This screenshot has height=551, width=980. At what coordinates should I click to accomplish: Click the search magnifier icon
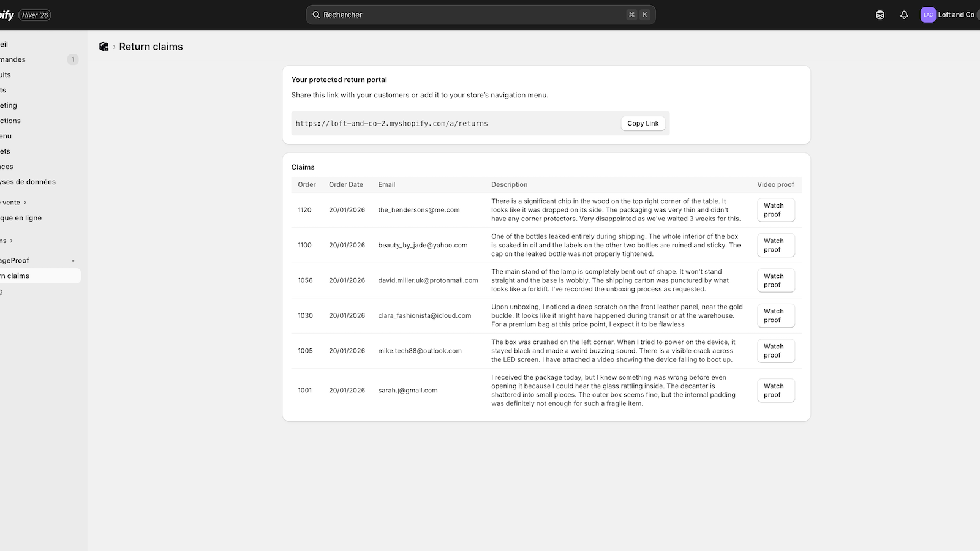tap(316, 14)
